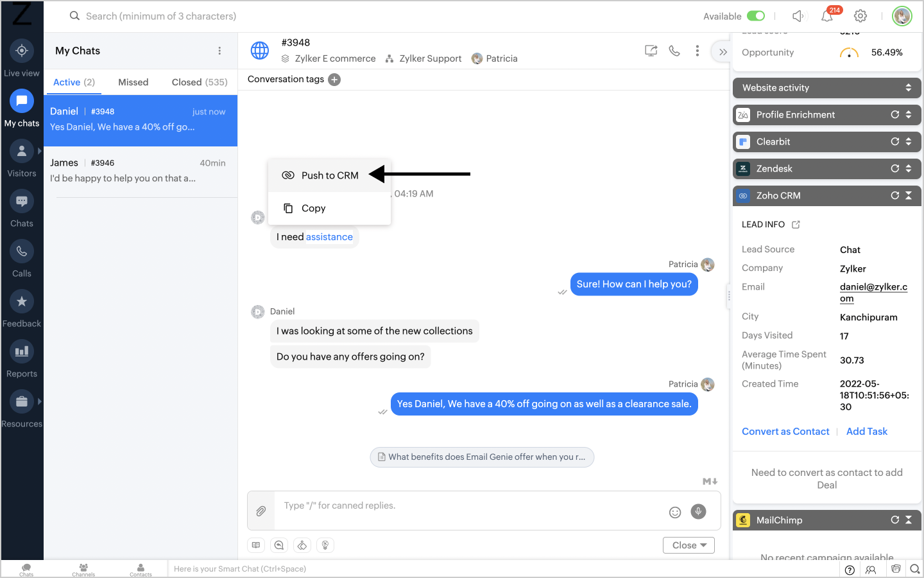
Task: Start screen share from chat header
Action: click(651, 51)
